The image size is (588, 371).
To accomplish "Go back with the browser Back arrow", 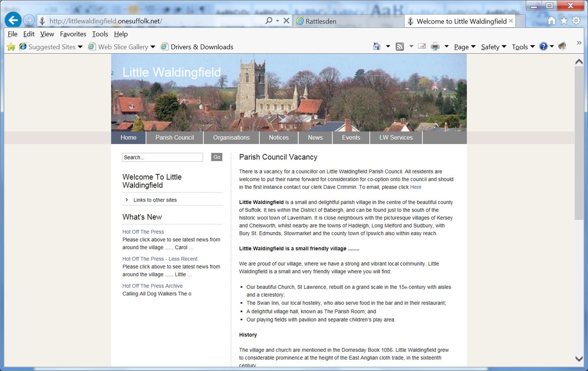I will [x=13, y=20].
